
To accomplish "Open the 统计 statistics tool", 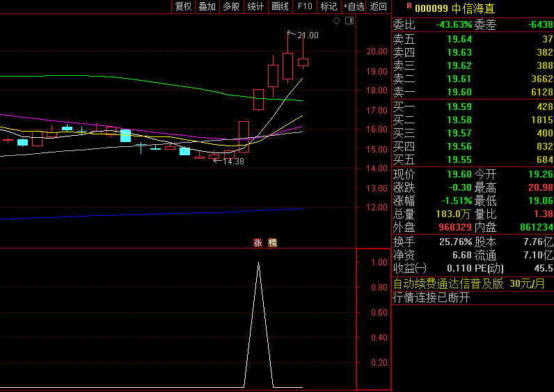I will pos(256,6).
